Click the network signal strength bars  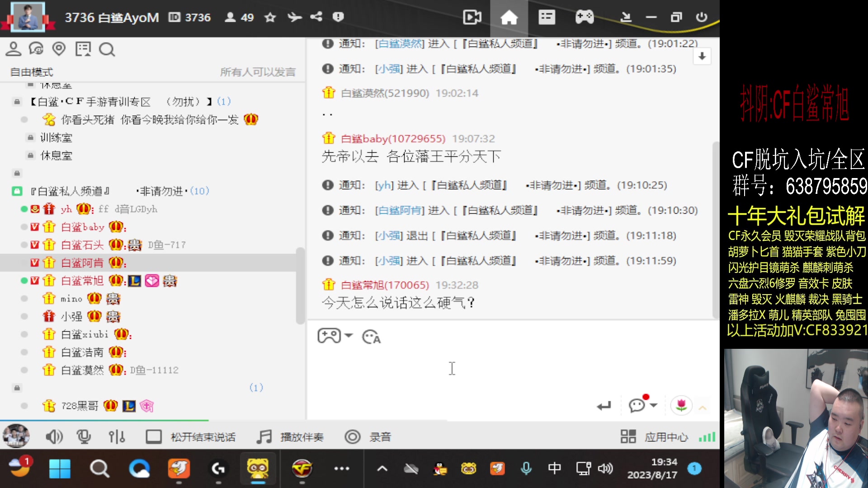[707, 436]
